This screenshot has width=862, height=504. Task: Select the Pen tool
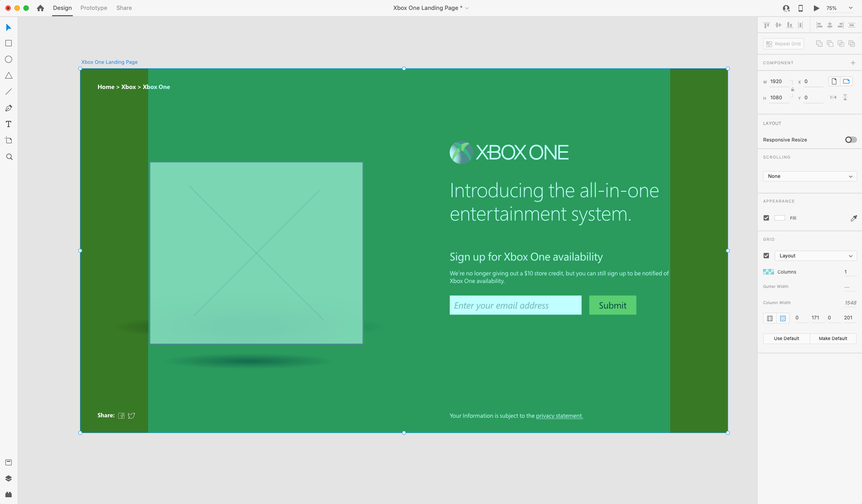9,108
